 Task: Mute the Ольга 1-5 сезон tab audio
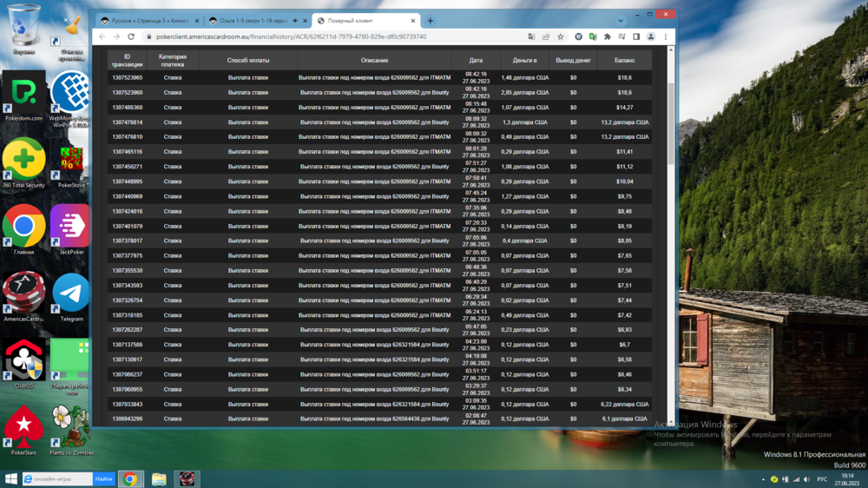pos(295,21)
